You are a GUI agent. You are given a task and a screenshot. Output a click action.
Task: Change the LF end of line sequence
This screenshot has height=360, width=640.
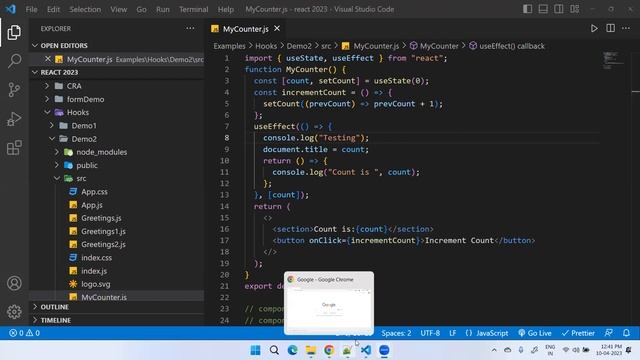453,333
